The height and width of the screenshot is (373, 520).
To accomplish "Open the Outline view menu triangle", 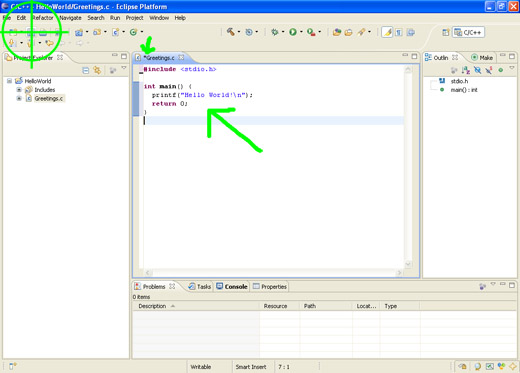I will [512, 68].
